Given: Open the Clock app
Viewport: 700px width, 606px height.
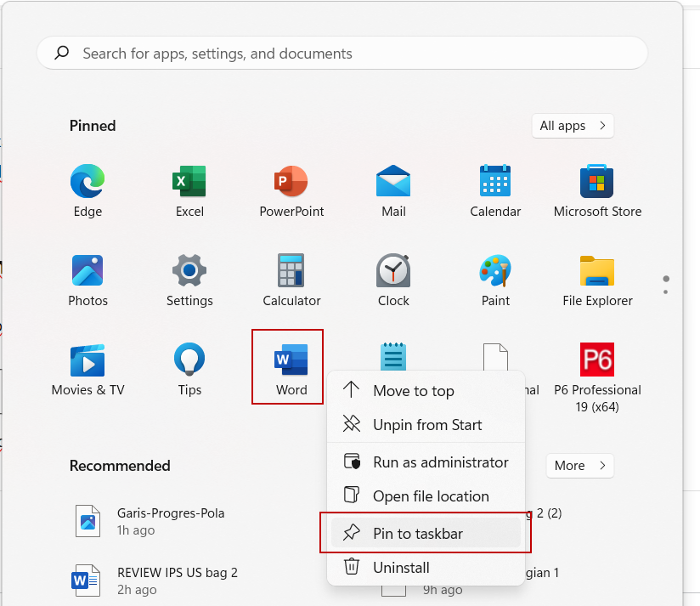Looking at the screenshot, I should point(393,280).
